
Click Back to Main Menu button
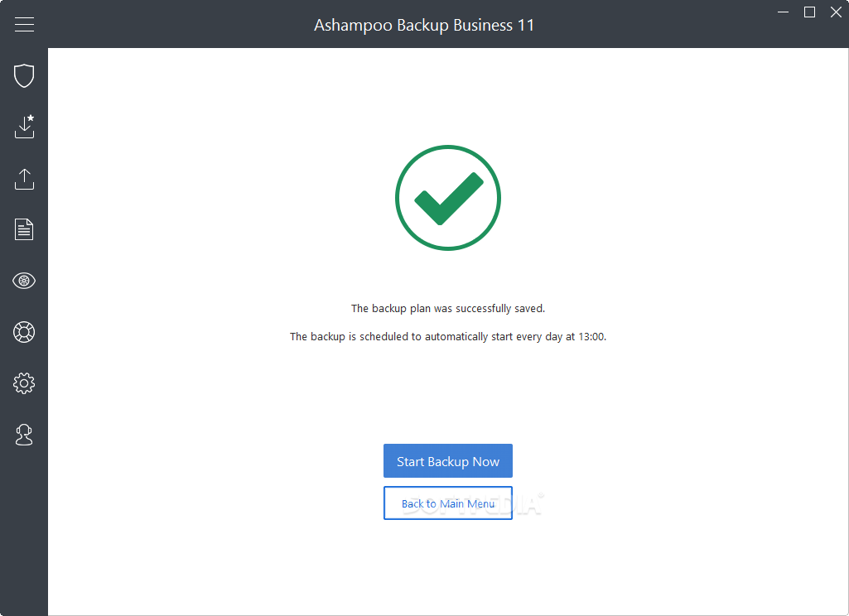[448, 503]
